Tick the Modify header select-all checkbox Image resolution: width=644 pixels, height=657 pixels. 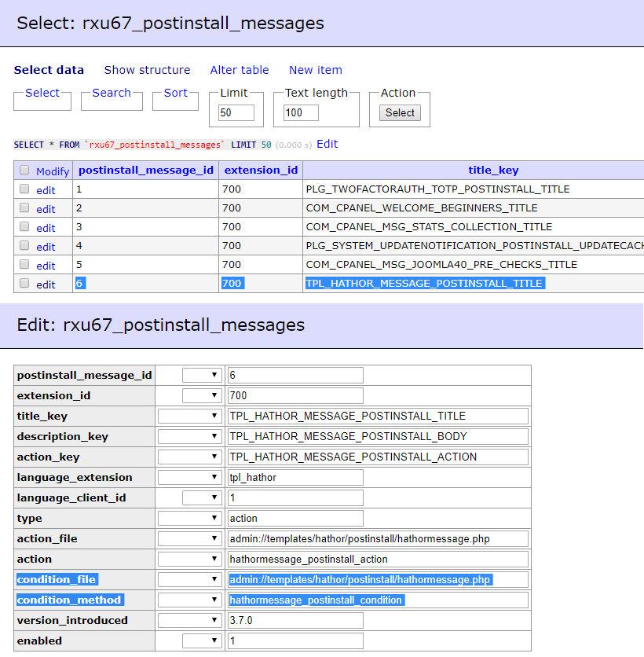pyautogui.click(x=24, y=170)
